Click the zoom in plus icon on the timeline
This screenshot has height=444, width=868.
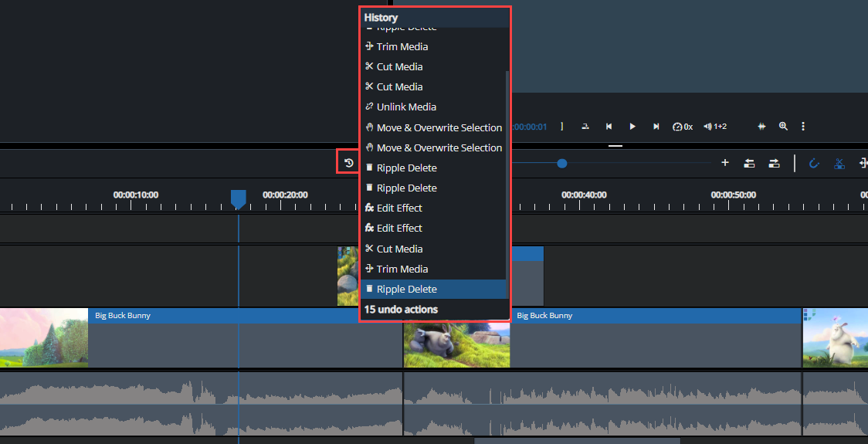pyautogui.click(x=724, y=163)
